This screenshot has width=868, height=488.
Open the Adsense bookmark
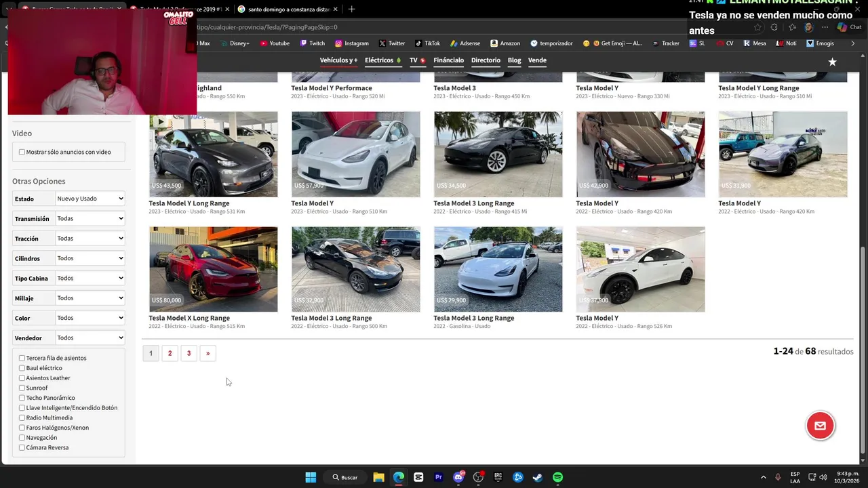[465, 43]
